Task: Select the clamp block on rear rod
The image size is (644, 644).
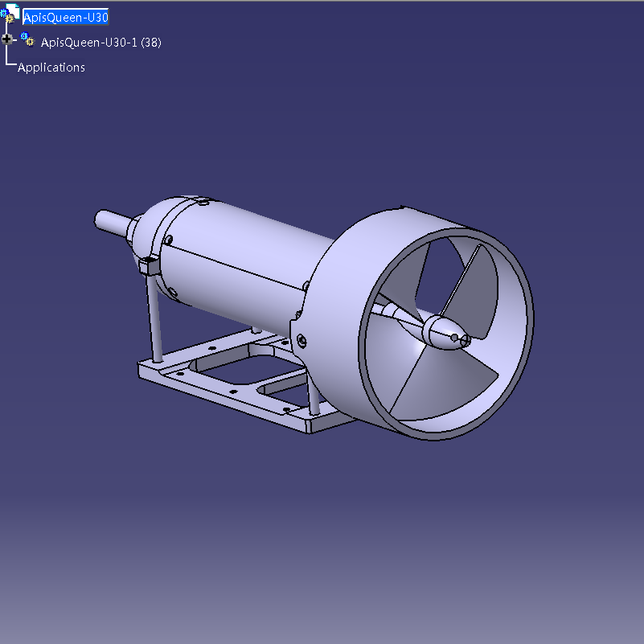Action: (x=148, y=266)
